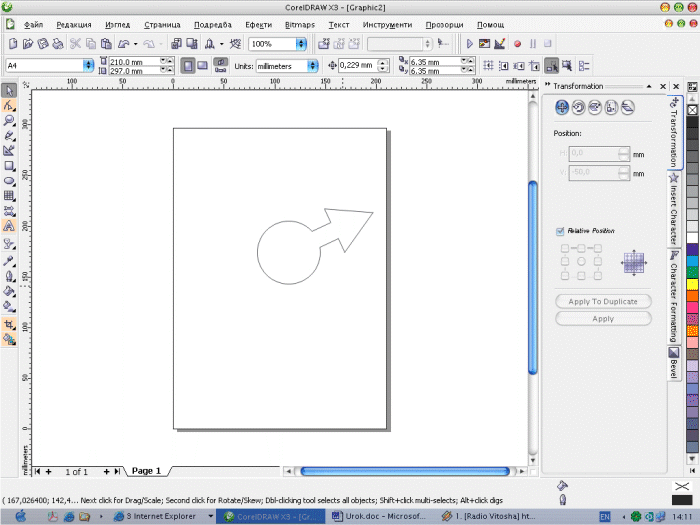Screen dimensions: 700x525
Task: Select the Freehand tool in toolbox
Action: point(9,136)
